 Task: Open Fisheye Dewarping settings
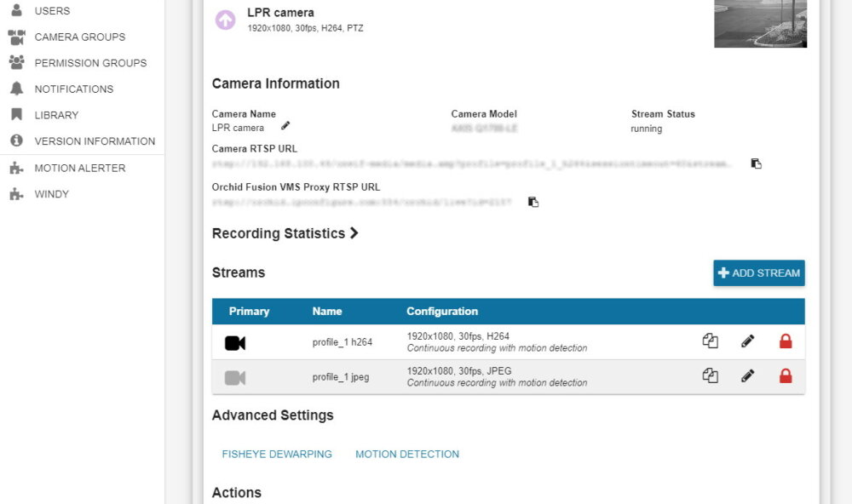[x=277, y=454]
